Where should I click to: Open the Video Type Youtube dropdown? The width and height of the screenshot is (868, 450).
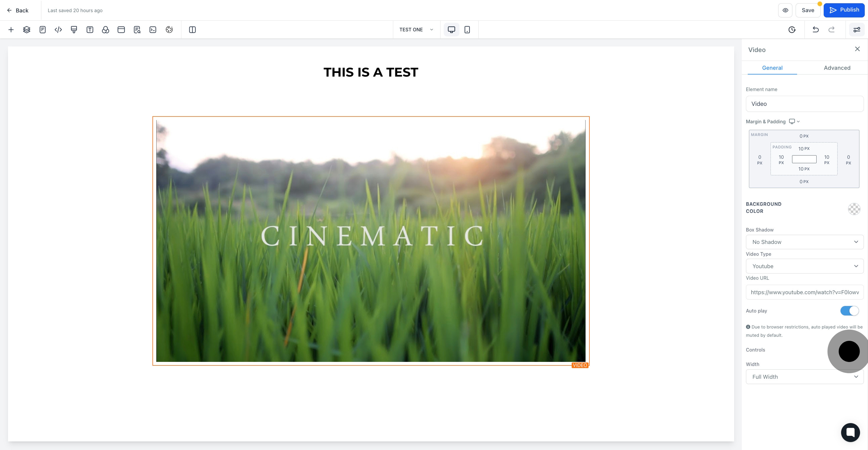point(805,266)
